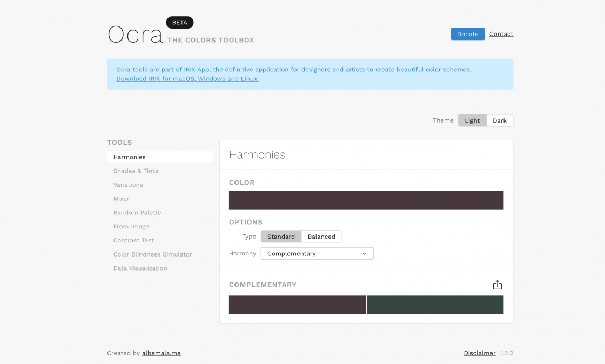Viewport: 605px width, 364px height.
Task: Click the Download IRIX link
Action: point(187,79)
